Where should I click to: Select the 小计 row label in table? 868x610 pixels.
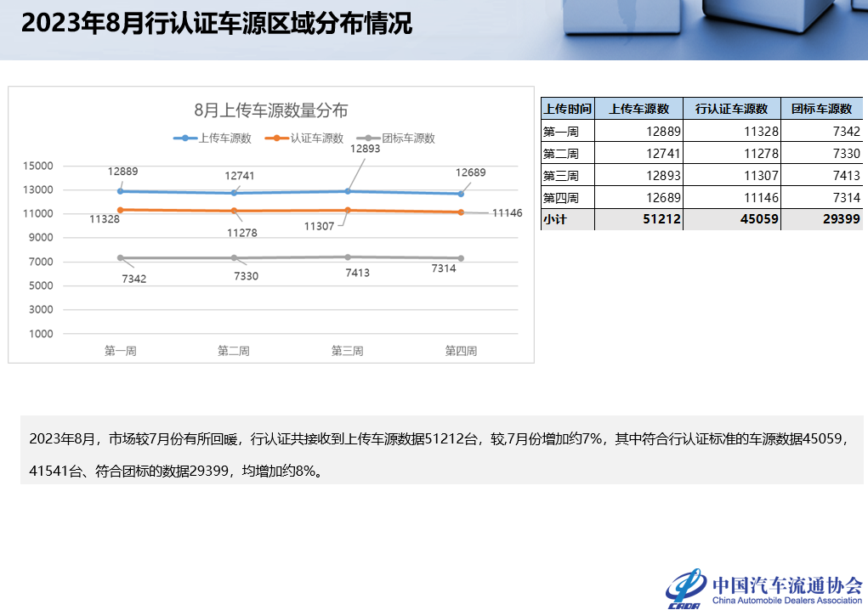point(555,220)
